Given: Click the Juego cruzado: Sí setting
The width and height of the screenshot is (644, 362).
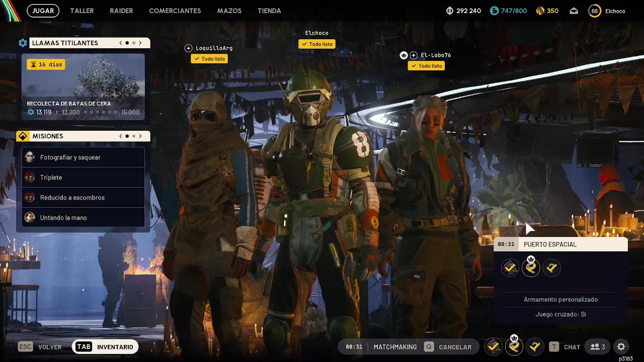Looking at the screenshot, I should point(561,314).
